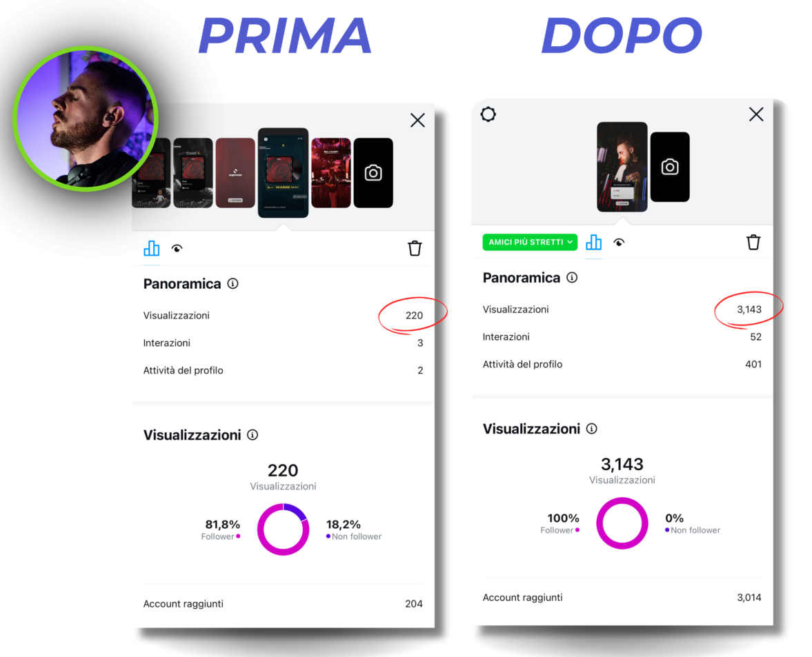
Task: Click info icon beside Visualizzazioni heading in PRIMA
Action: click(252, 435)
